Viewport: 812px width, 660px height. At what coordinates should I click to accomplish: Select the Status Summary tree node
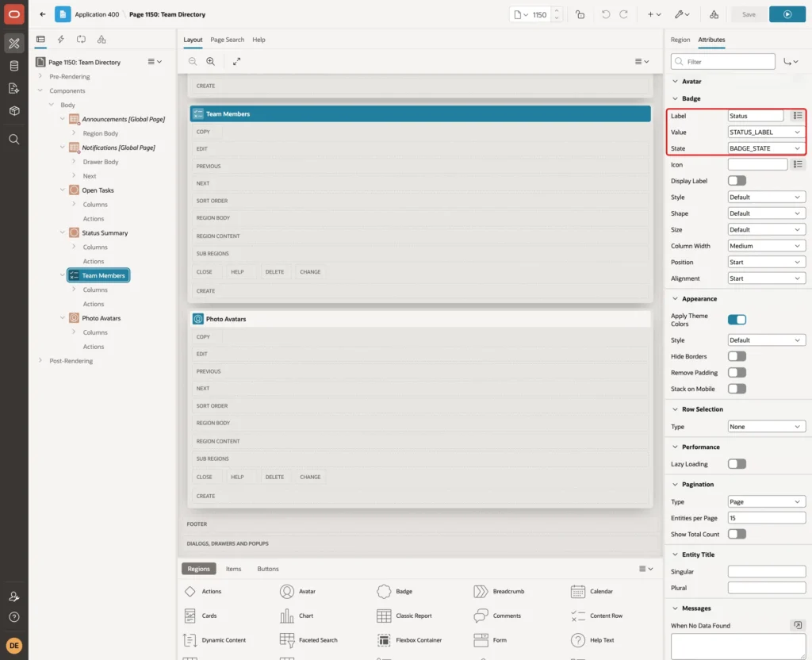[104, 233]
